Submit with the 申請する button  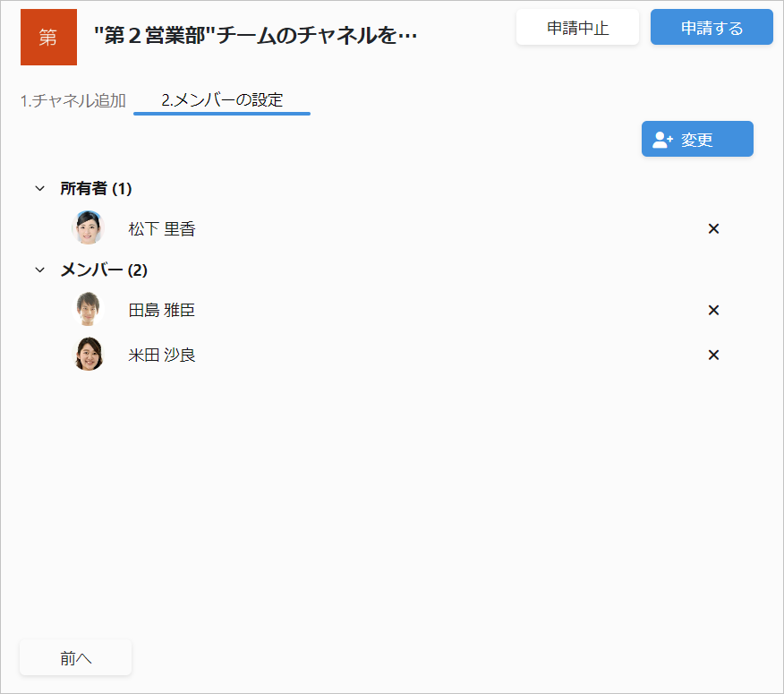(x=712, y=27)
